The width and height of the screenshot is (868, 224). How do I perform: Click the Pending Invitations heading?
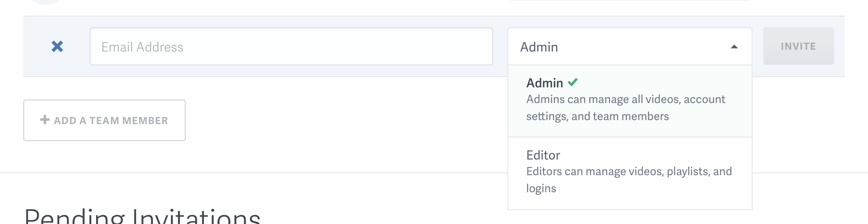(x=142, y=216)
